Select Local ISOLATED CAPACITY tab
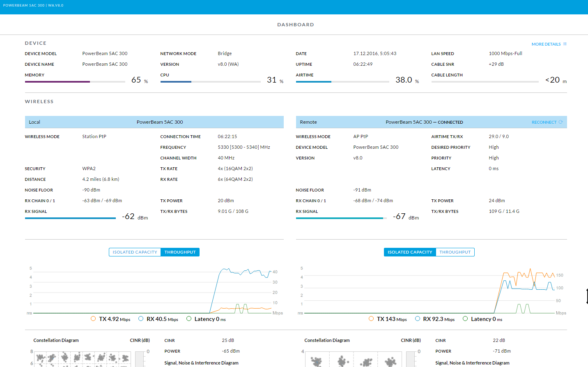The image size is (588, 367). [x=135, y=252]
